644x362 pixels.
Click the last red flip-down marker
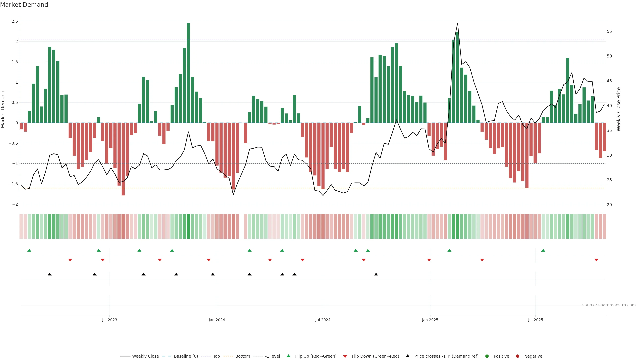click(x=596, y=260)
